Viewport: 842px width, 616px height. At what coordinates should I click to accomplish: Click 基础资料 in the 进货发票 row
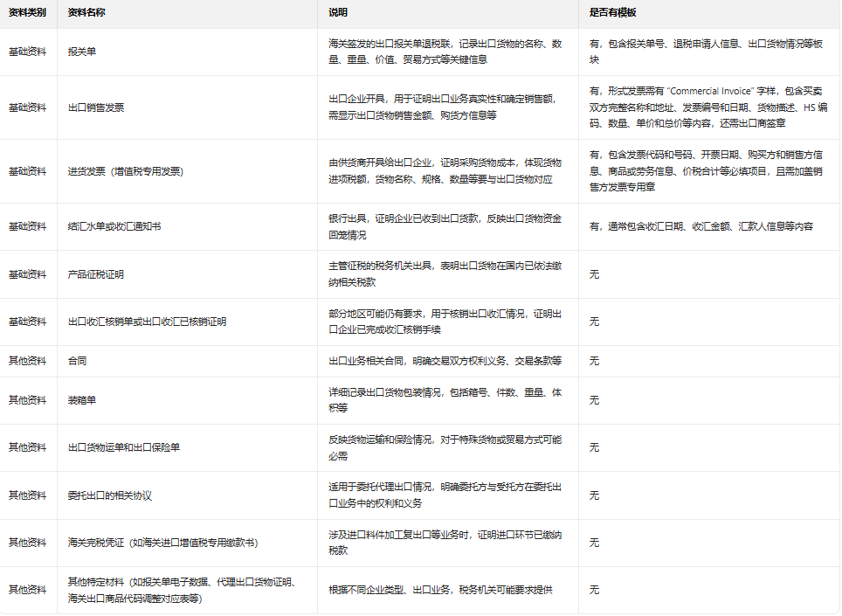point(27,171)
